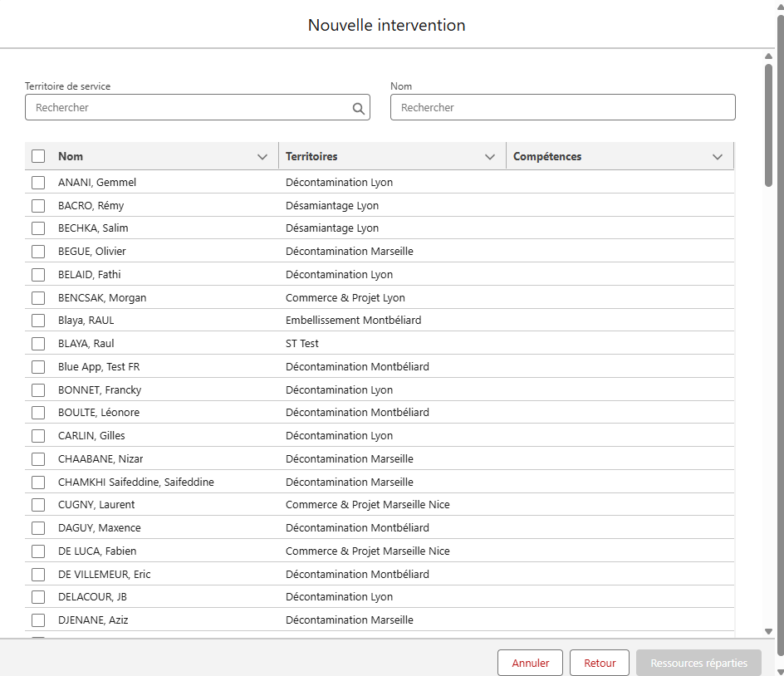Check DE VILLEMEUR, Eric checkbox
784x676 pixels.
point(38,575)
